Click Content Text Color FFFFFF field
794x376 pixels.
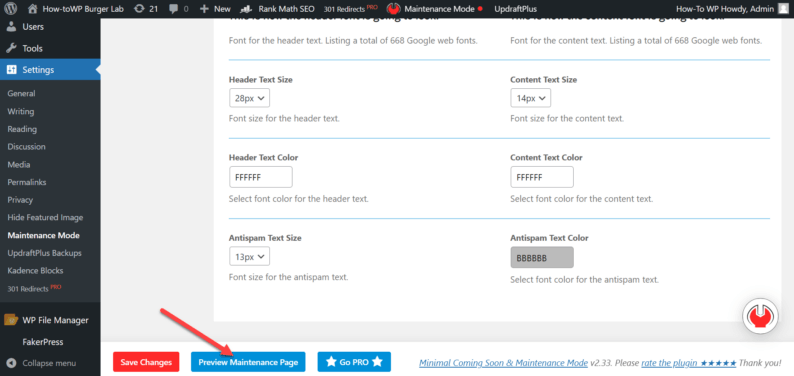coord(542,177)
